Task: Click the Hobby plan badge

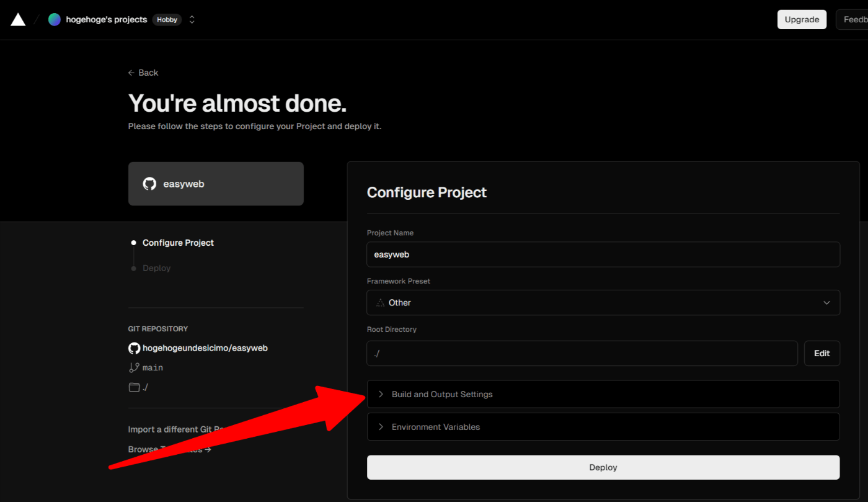Action: coord(167,20)
